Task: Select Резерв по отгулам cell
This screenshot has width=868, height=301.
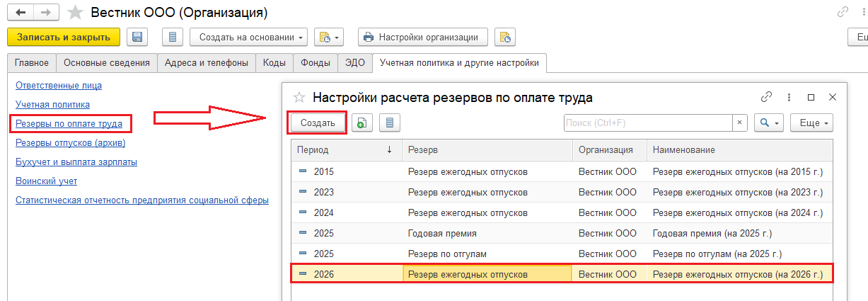Action: pyautogui.click(x=487, y=254)
